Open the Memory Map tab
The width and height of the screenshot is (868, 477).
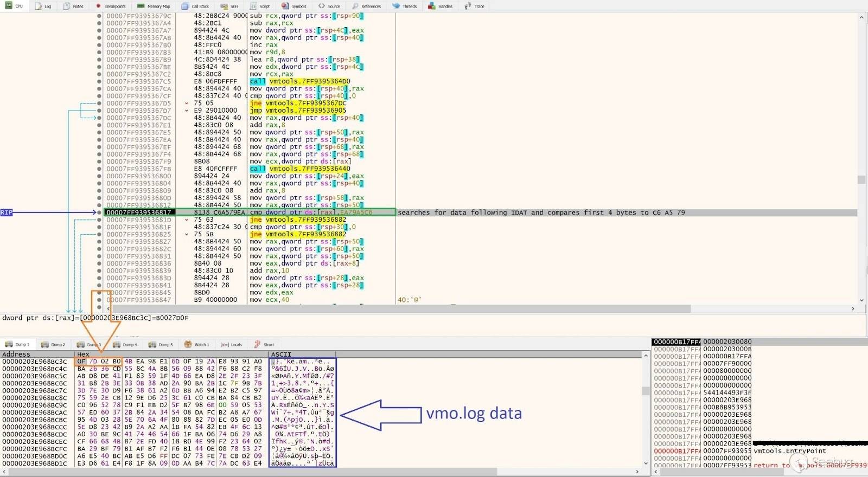tap(154, 6)
